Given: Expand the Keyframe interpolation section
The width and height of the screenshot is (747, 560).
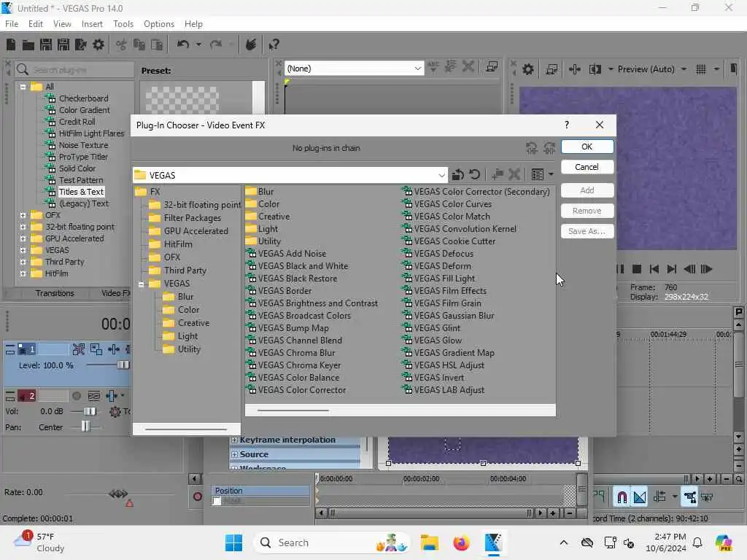Looking at the screenshot, I should click(234, 440).
